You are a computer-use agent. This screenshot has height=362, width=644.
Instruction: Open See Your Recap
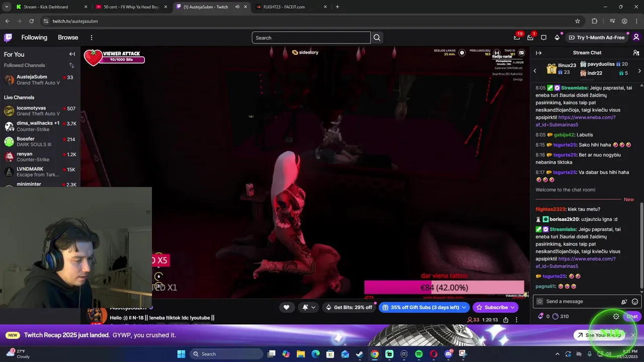coord(599,335)
